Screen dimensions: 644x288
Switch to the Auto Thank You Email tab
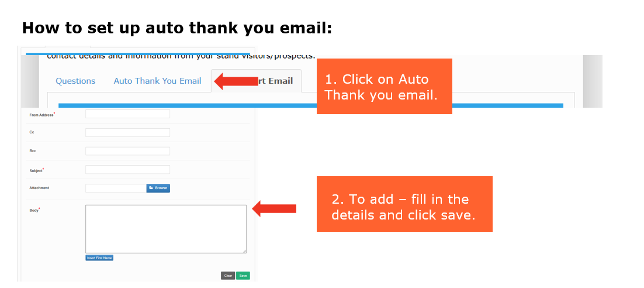[157, 81]
